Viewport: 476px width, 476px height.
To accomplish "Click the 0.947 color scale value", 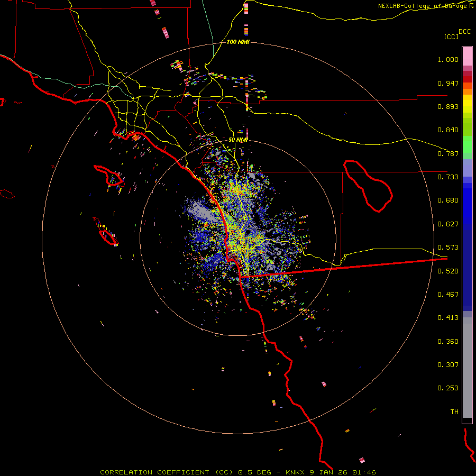I will click(x=448, y=83).
